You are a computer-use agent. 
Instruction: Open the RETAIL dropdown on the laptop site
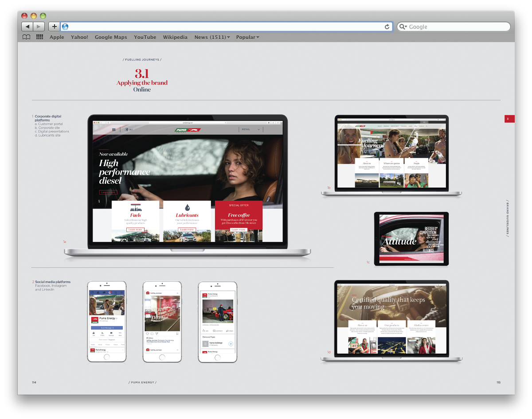click(251, 130)
